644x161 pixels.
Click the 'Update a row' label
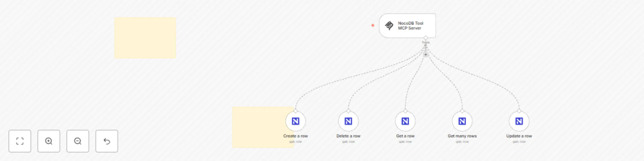(x=519, y=136)
